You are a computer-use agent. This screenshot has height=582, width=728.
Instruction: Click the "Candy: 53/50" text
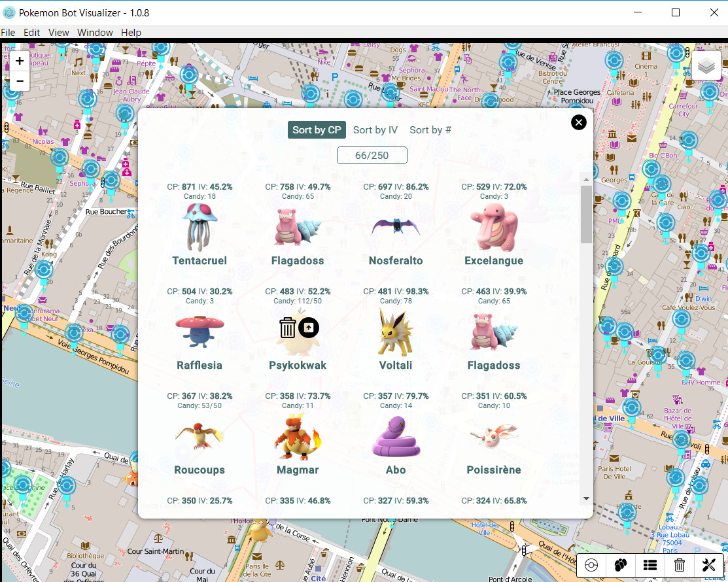pos(199,405)
